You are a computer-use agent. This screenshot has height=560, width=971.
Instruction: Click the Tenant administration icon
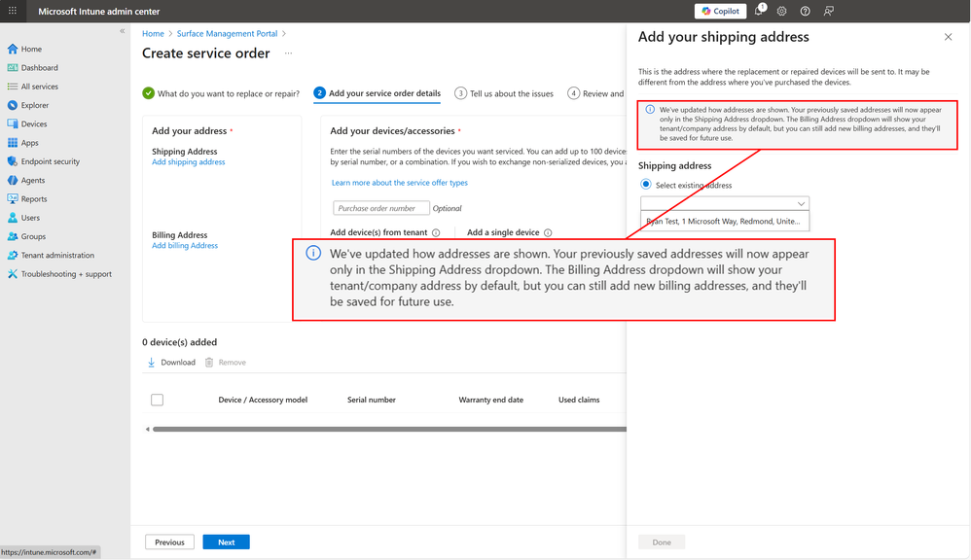pyautogui.click(x=13, y=255)
